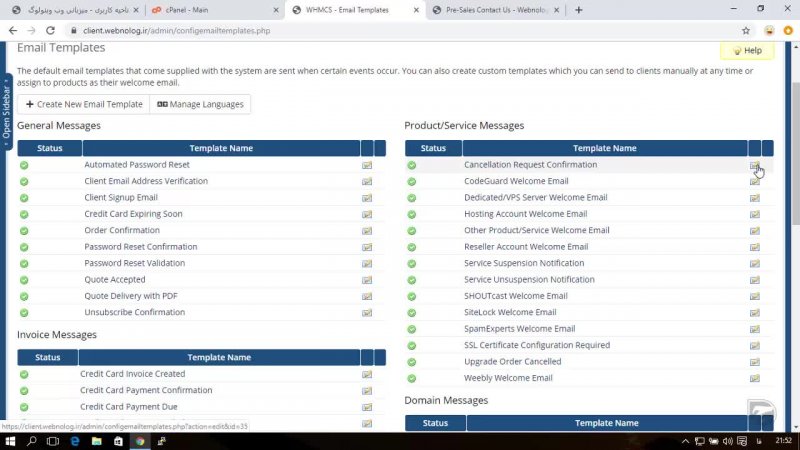
Task: Edit SSL Certificate Configuration Required template
Action: pyautogui.click(x=755, y=345)
